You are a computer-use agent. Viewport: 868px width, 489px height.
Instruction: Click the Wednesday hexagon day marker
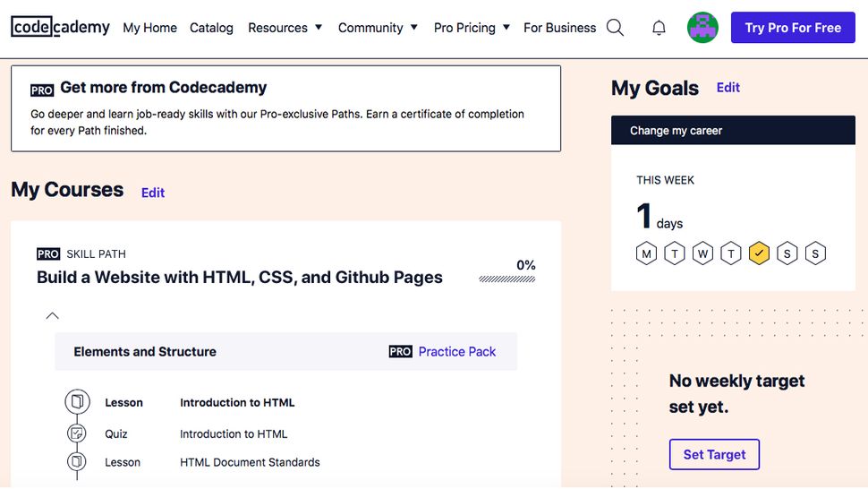(x=702, y=253)
